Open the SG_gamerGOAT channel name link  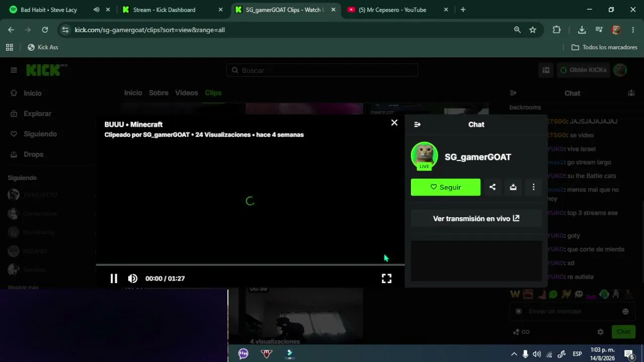(x=478, y=157)
